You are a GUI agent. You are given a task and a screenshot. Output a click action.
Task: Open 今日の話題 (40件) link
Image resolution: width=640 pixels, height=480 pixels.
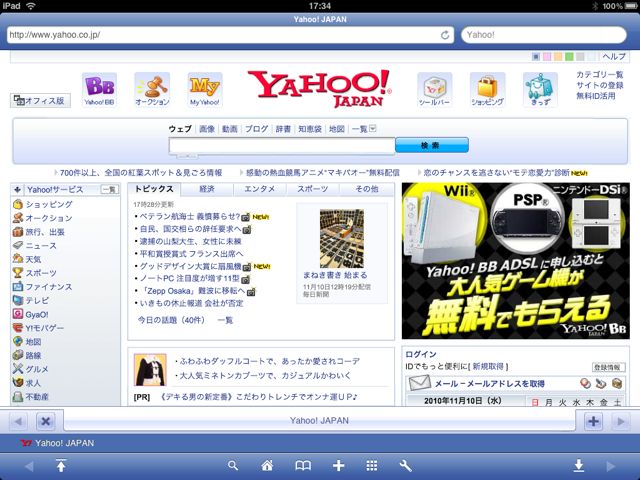pos(171,320)
